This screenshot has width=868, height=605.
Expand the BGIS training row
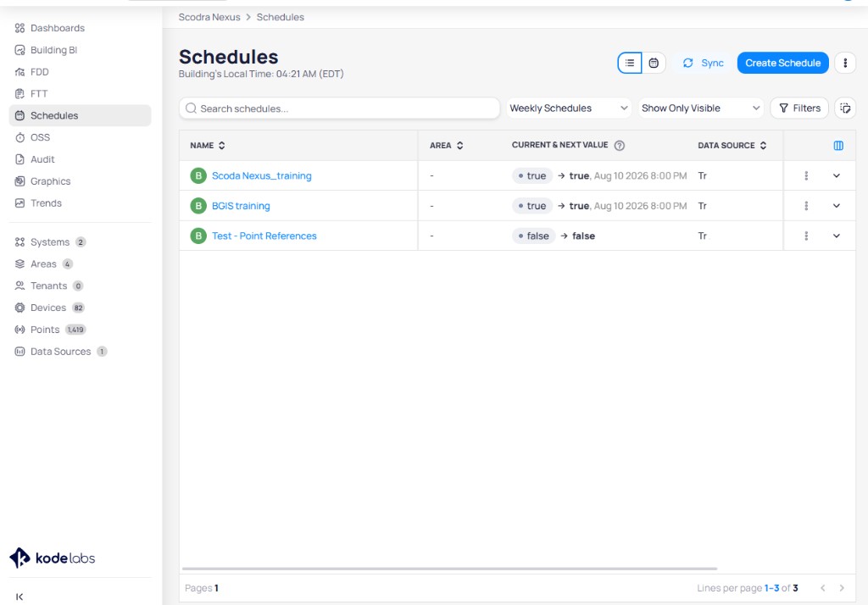point(837,206)
